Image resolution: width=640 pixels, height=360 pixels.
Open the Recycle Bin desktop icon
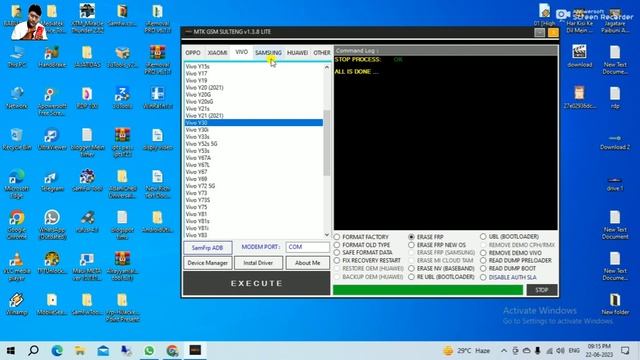coord(17,139)
